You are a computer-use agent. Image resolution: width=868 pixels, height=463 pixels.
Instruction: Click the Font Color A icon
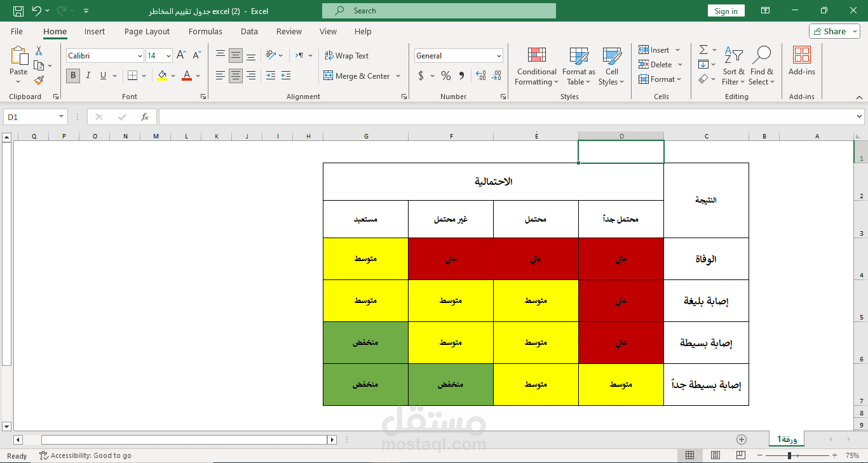187,76
